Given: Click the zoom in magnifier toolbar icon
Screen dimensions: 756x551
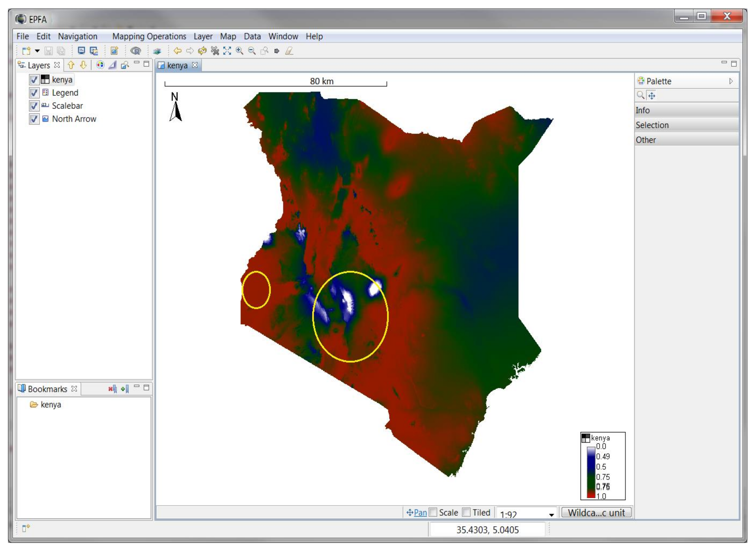Looking at the screenshot, I should [239, 51].
